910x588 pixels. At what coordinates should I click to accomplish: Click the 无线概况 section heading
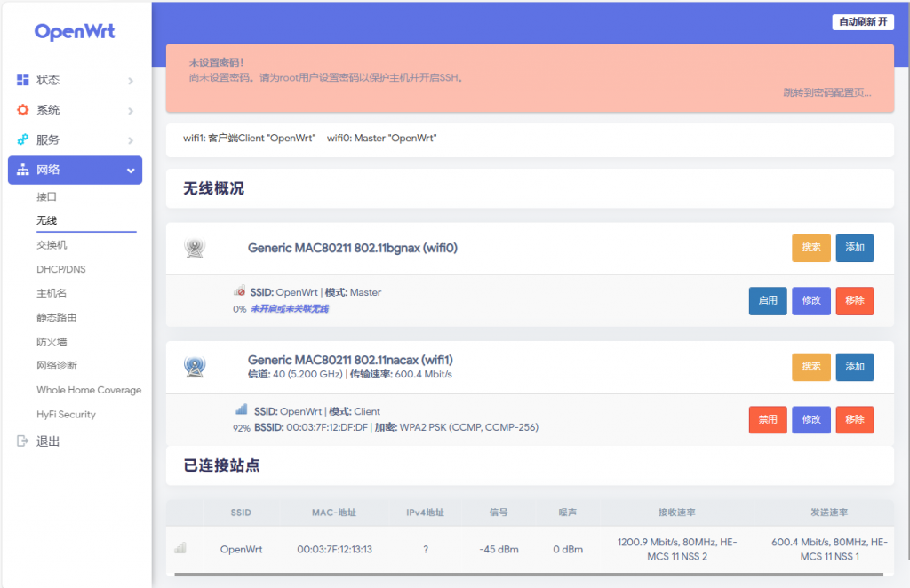pos(213,188)
